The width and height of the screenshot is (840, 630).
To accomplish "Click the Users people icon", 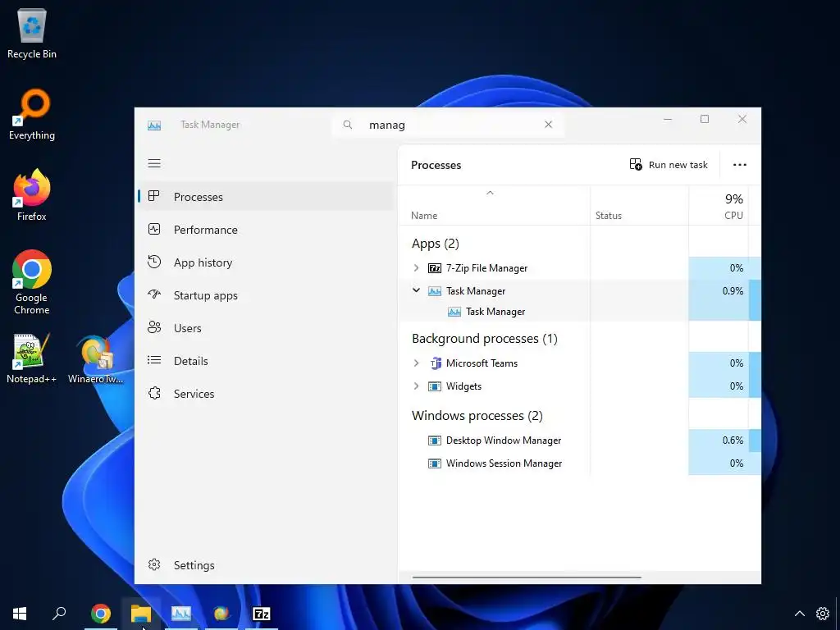I will (x=154, y=327).
